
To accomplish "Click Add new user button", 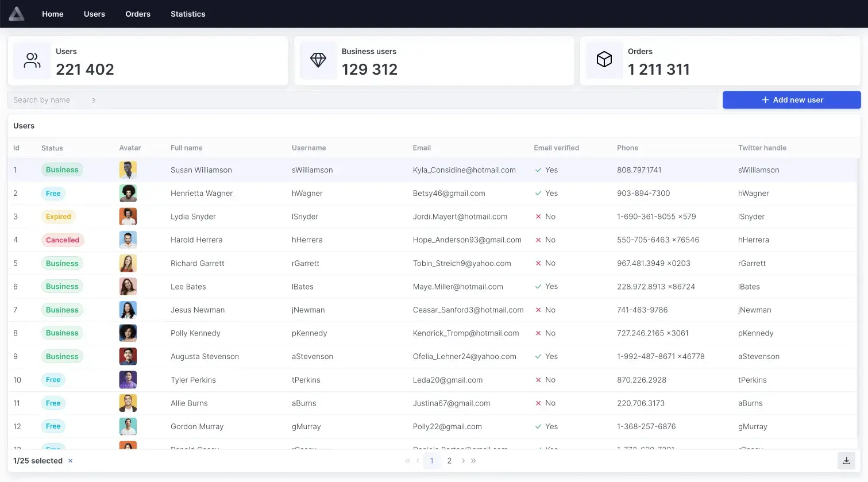I will pos(792,100).
